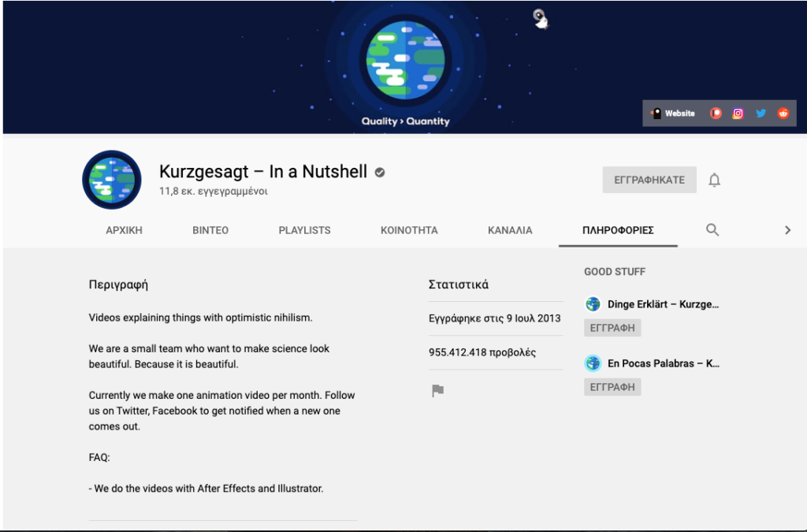Viewport: 807px width, 532px height.
Task: Click the Στατιστικά heading
Action: click(x=459, y=285)
